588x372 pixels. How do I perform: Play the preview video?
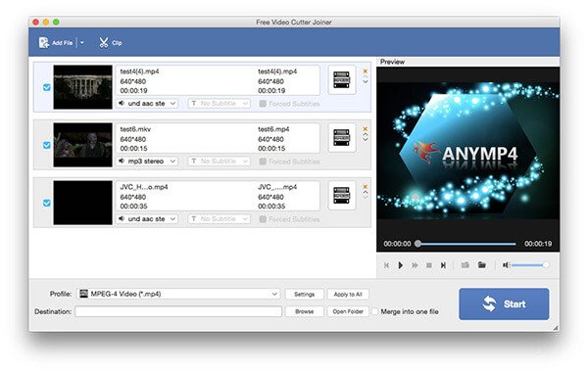pyautogui.click(x=400, y=265)
